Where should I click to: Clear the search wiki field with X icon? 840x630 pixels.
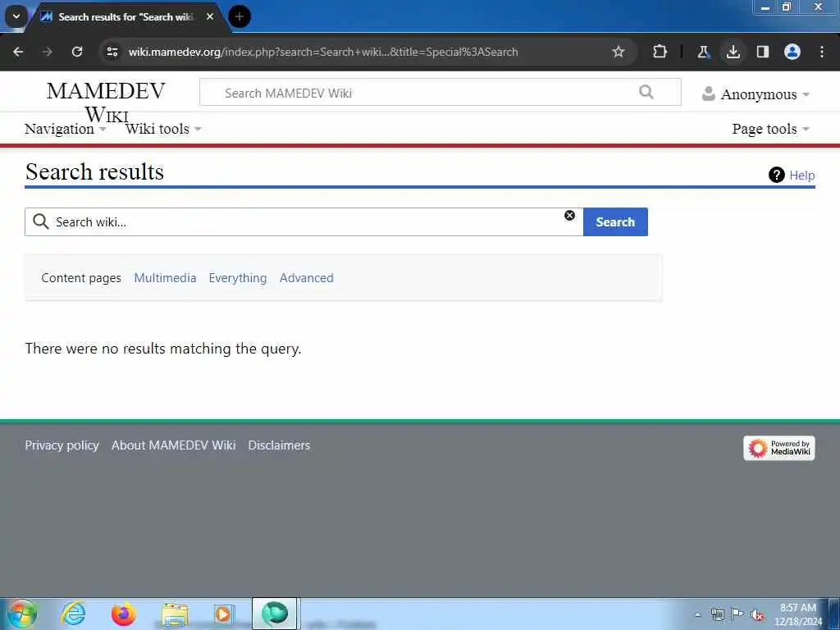coord(569,216)
